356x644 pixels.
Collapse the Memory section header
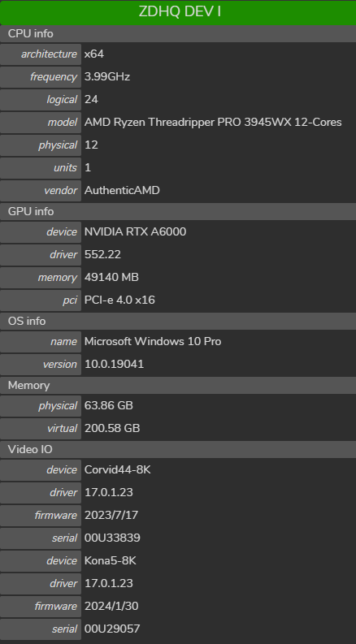[x=178, y=385]
